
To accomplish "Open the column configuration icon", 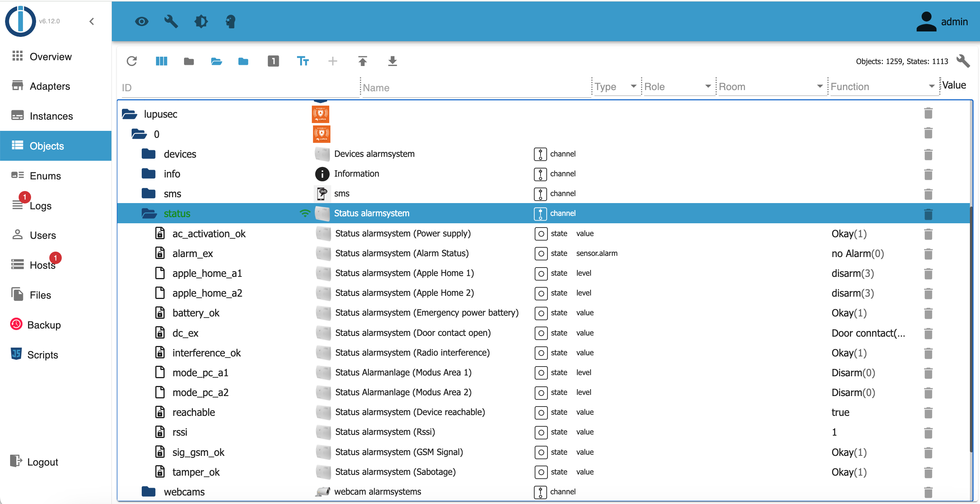I will pos(161,61).
